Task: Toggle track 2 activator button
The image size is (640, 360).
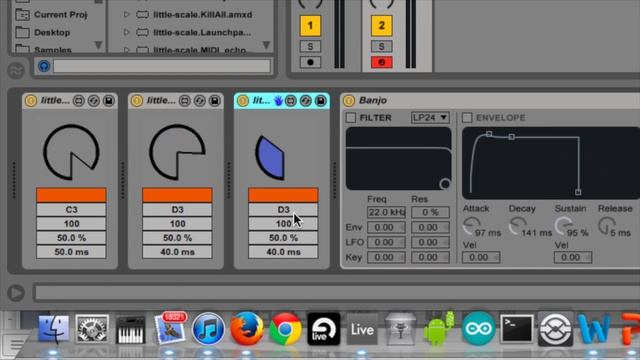Action: point(382,25)
